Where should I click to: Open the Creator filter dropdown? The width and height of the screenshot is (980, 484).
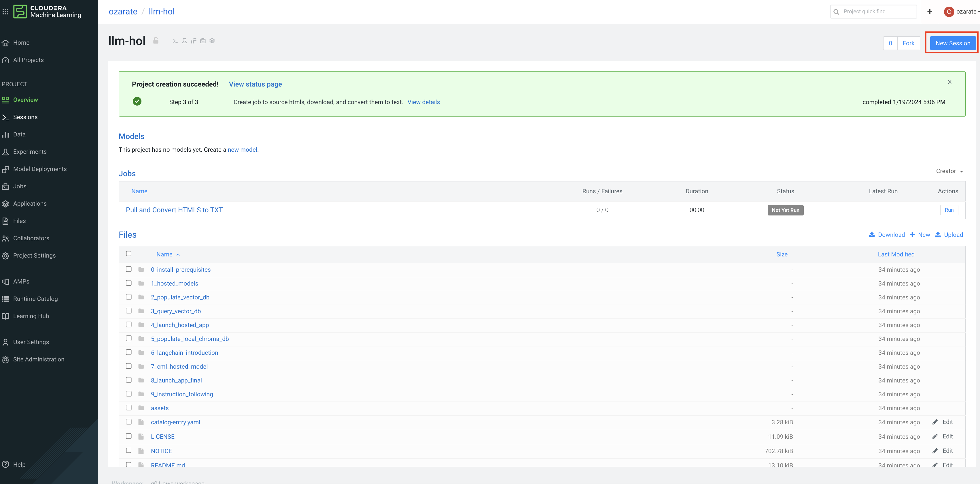click(x=949, y=171)
